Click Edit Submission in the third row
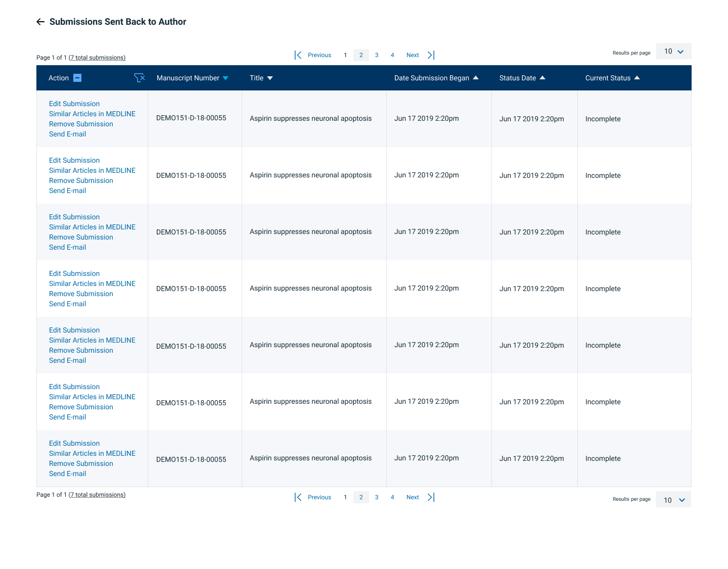The width and height of the screenshot is (728, 569). [74, 217]
